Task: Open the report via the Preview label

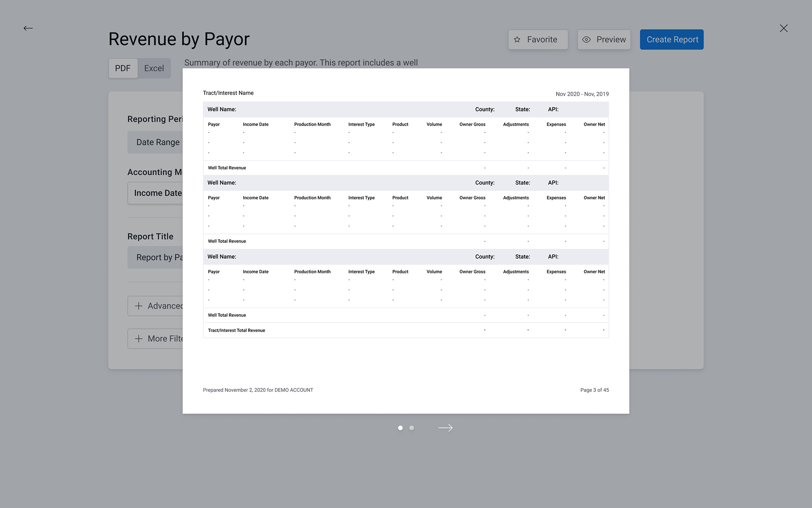Action: [x=611, y=39]
